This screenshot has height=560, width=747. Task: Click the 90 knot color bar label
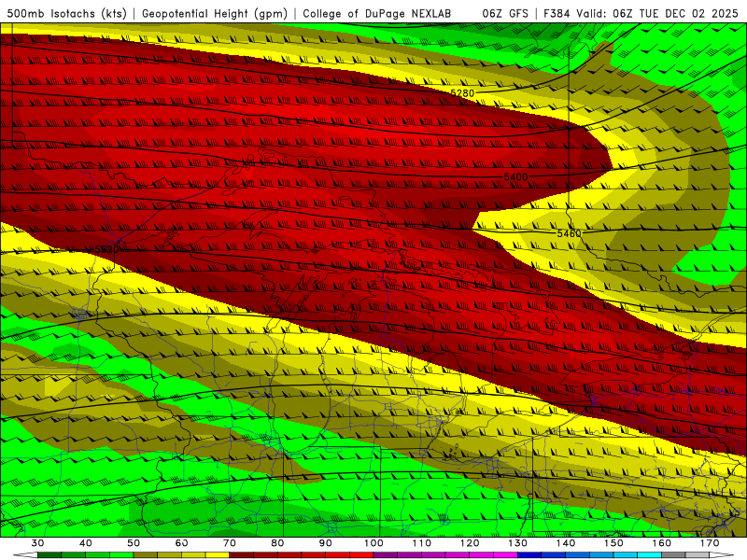(326, 543)
